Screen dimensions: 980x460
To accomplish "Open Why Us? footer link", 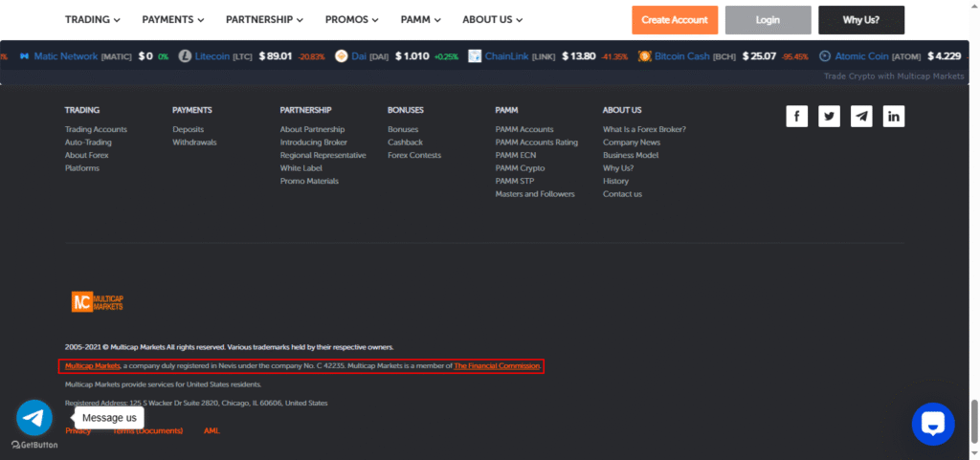I will [x=618, y=168].
